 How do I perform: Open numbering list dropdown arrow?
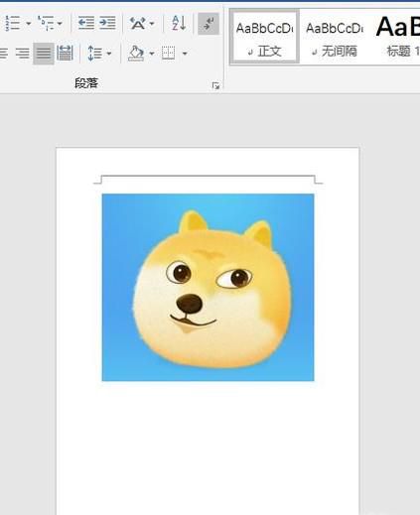tap(29, 24)
